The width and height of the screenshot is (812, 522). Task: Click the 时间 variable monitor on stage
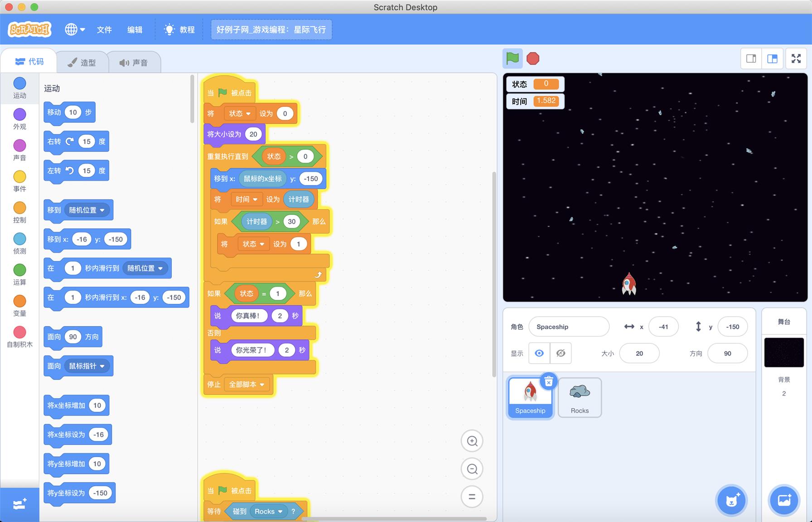535,101
